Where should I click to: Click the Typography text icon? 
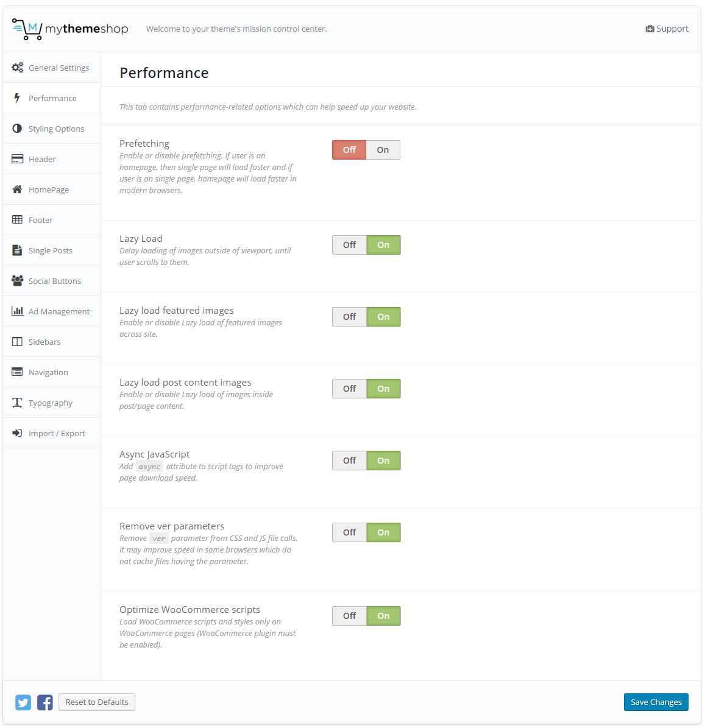pyautogui.click(x=17, y=403)
